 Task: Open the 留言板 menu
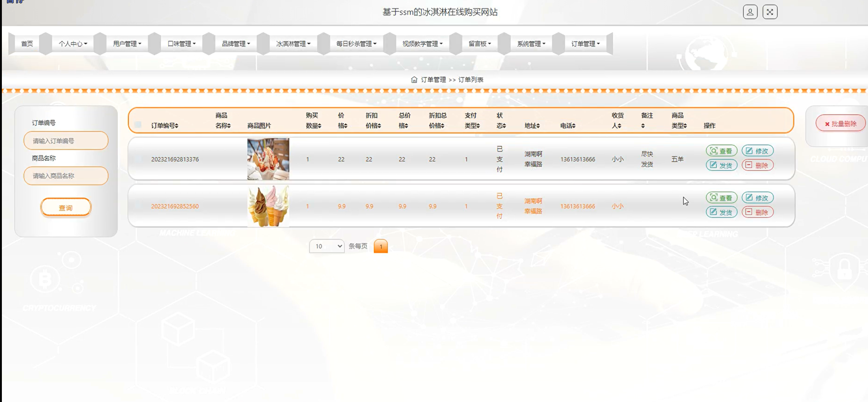[479, 44]
